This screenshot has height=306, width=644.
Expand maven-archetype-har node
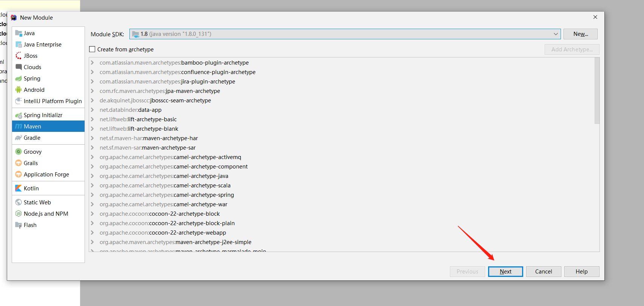[92, 138]
